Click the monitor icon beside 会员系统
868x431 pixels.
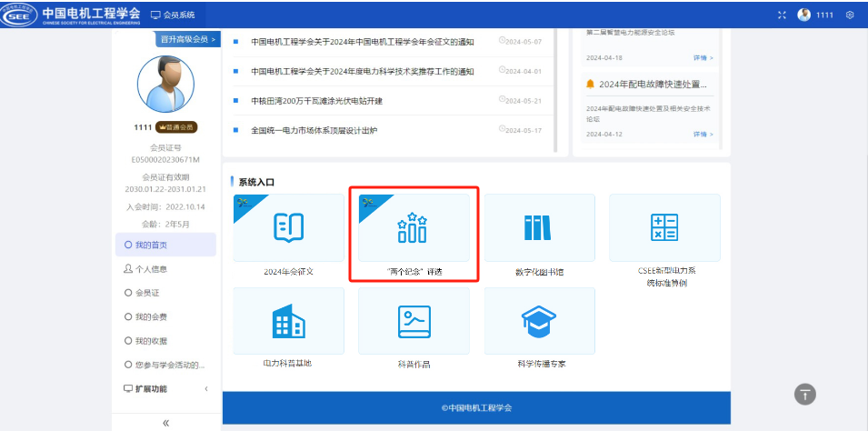click(155, 15)
